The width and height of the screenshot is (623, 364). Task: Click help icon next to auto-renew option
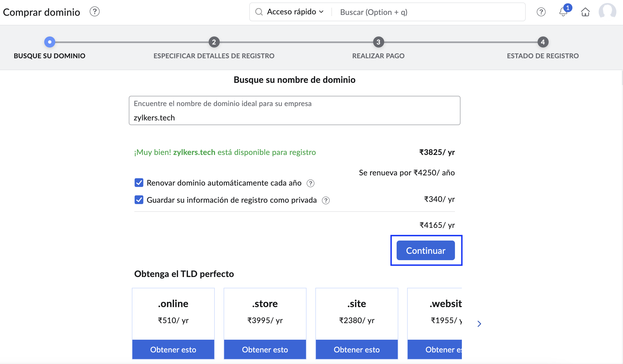click(310, 183)
